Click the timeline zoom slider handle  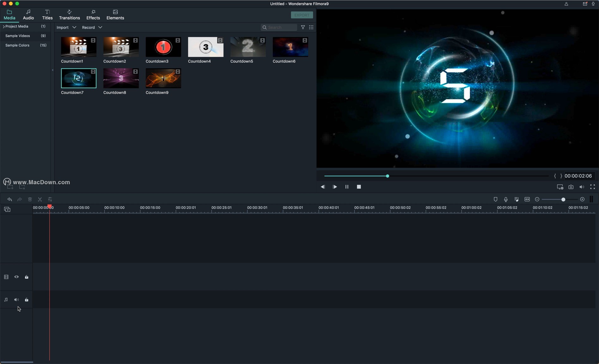click(x=563, y=199)
